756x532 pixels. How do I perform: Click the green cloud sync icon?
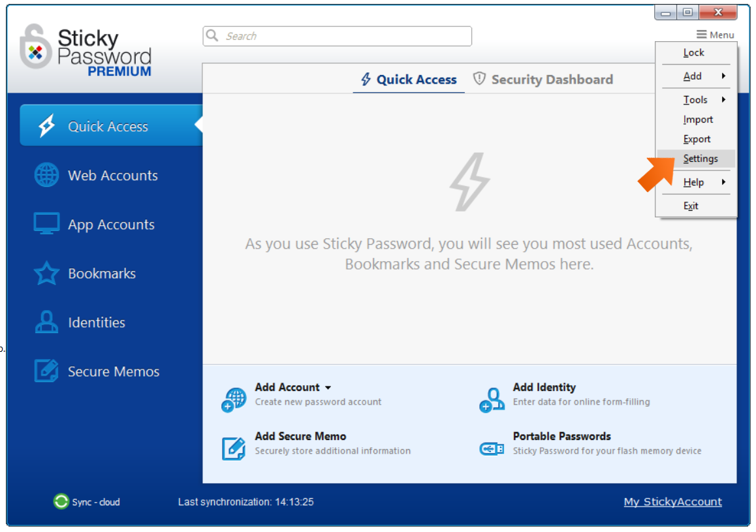pyautogui.click(x=61, y=501)
